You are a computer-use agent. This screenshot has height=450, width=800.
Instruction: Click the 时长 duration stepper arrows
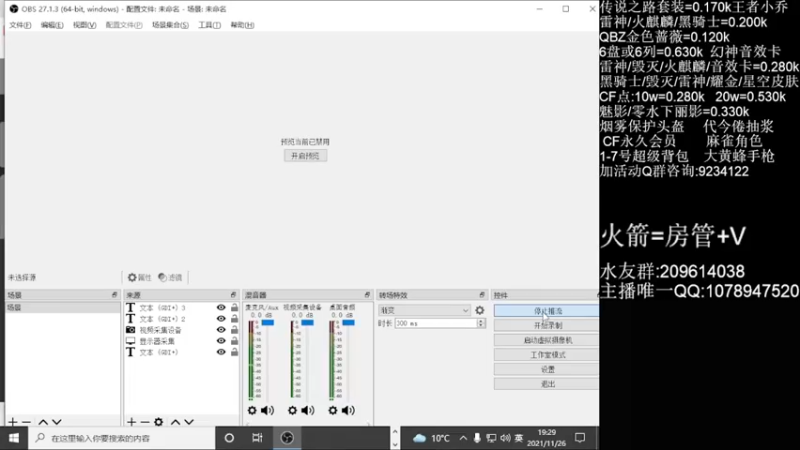click(x=481, y=323)
